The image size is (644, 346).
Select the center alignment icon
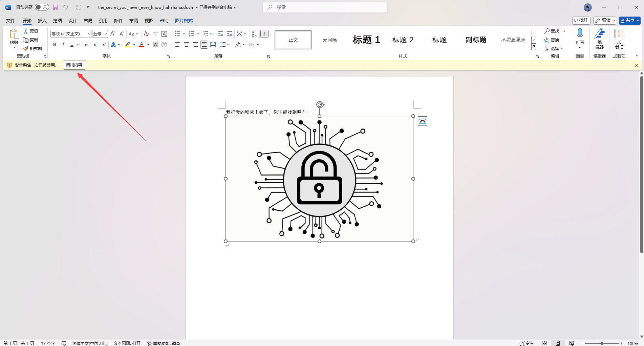click(x=186, y=45)
